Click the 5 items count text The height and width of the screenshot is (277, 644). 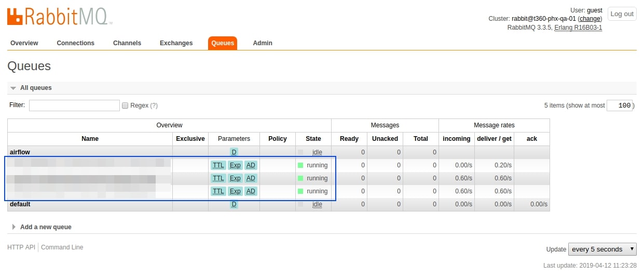(x=554, y=105)
